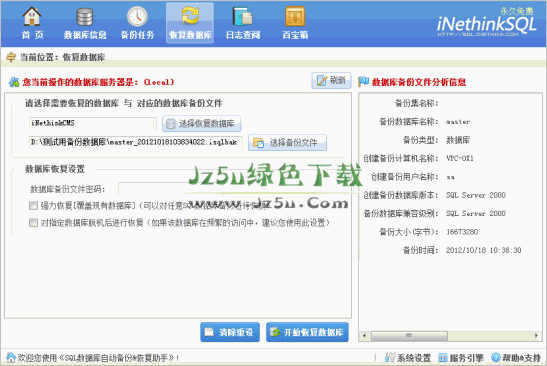Click 选择恢复数据库 button
The height and width of the screenshot is (366, 547).
point(201,124)
